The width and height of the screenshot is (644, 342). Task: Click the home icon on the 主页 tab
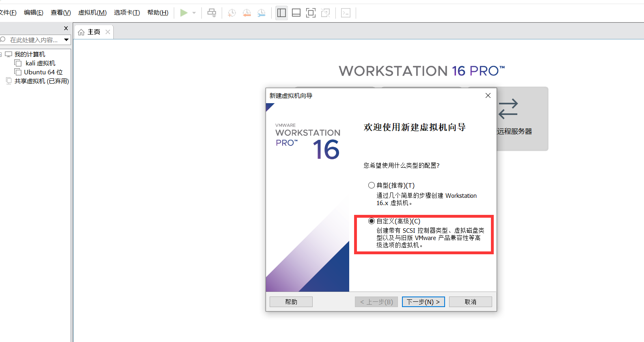[81, 32]
